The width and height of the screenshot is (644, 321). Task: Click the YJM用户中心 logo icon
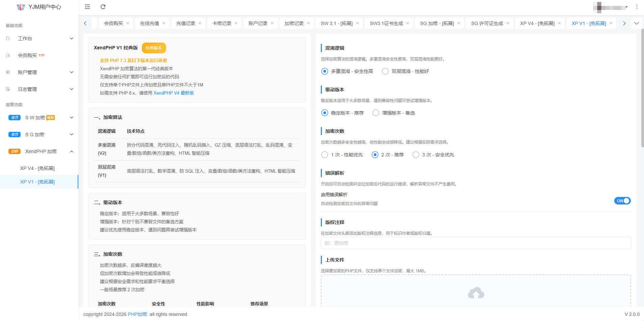click(x=21, y=7)
